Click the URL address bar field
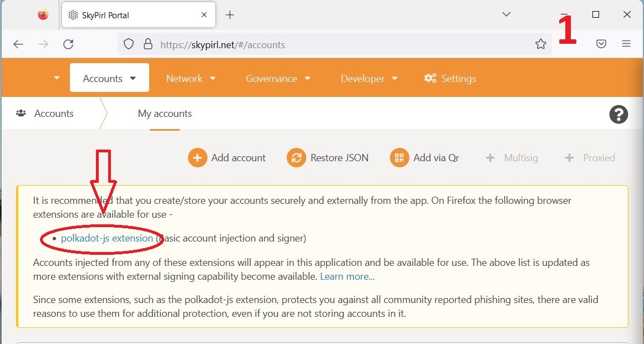 pyautogui.click(x=333, y=44)
